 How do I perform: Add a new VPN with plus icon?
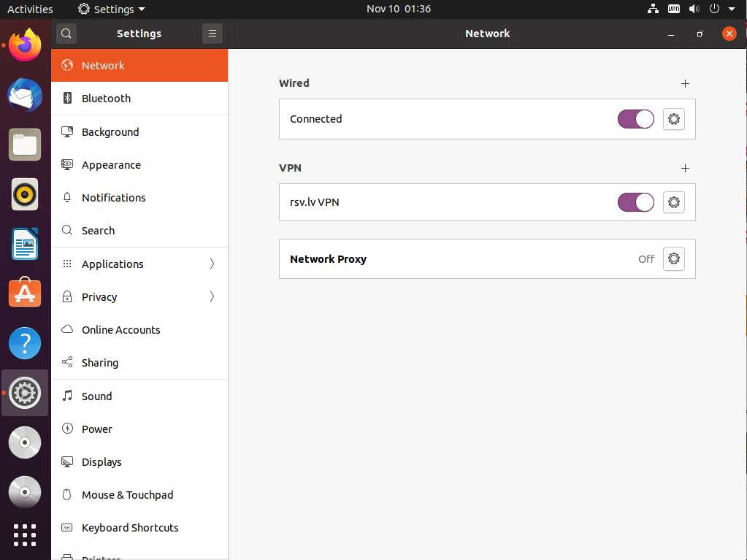685,168
